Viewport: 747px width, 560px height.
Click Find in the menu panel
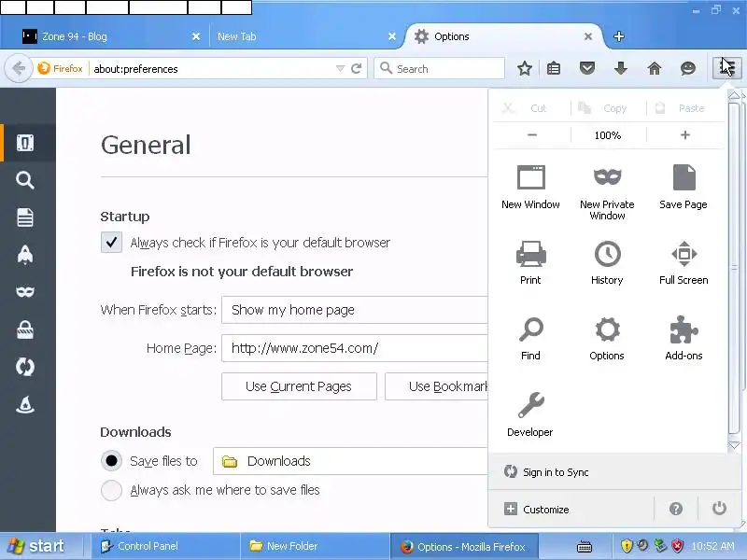tap(530, 339)
